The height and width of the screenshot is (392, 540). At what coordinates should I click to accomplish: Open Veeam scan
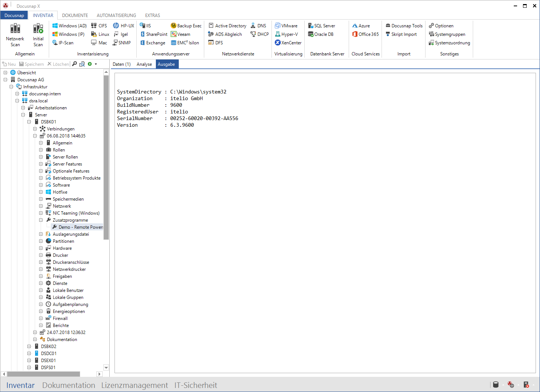click(x=181, y=34)
